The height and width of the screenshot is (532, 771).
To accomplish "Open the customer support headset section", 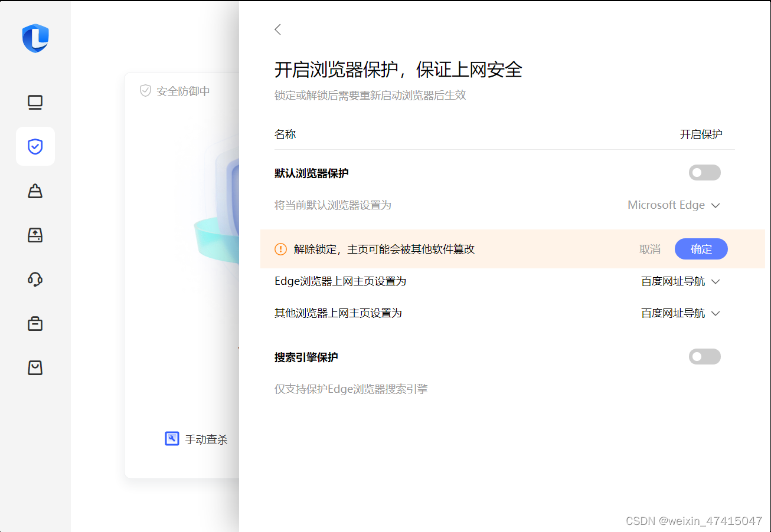I will coord(35,279).
